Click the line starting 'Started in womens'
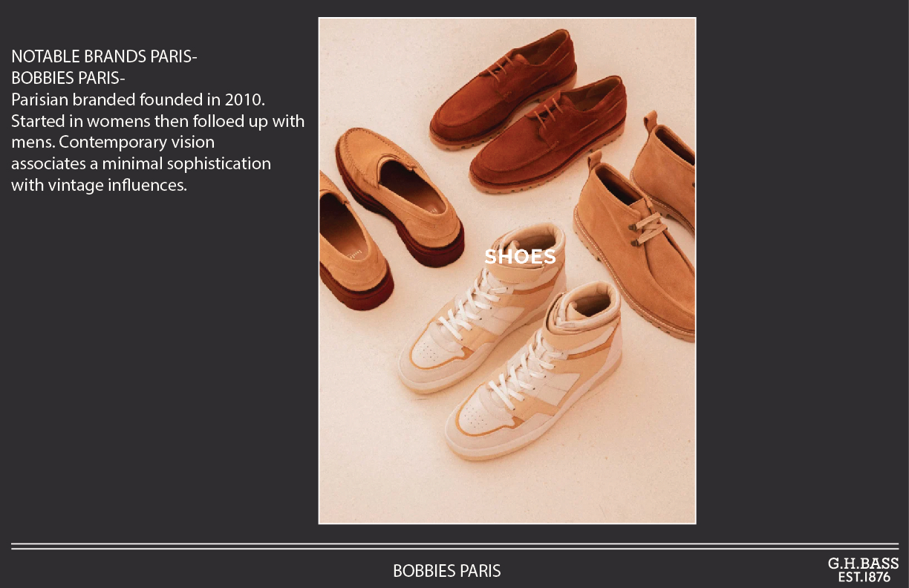 [158, 121]
